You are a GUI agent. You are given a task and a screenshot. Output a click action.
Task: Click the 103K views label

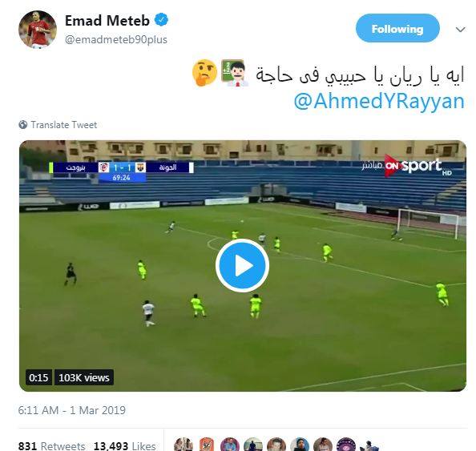pyautogui.click(x=84, y=377)
